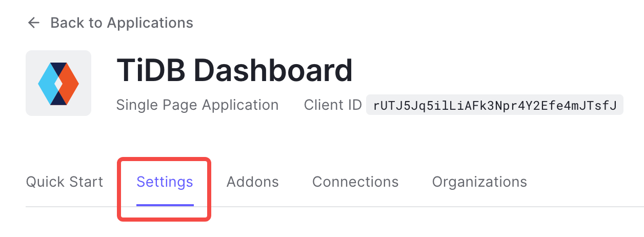644x237 pixels.
Task: Open the Connections tab
Action: 355,182
